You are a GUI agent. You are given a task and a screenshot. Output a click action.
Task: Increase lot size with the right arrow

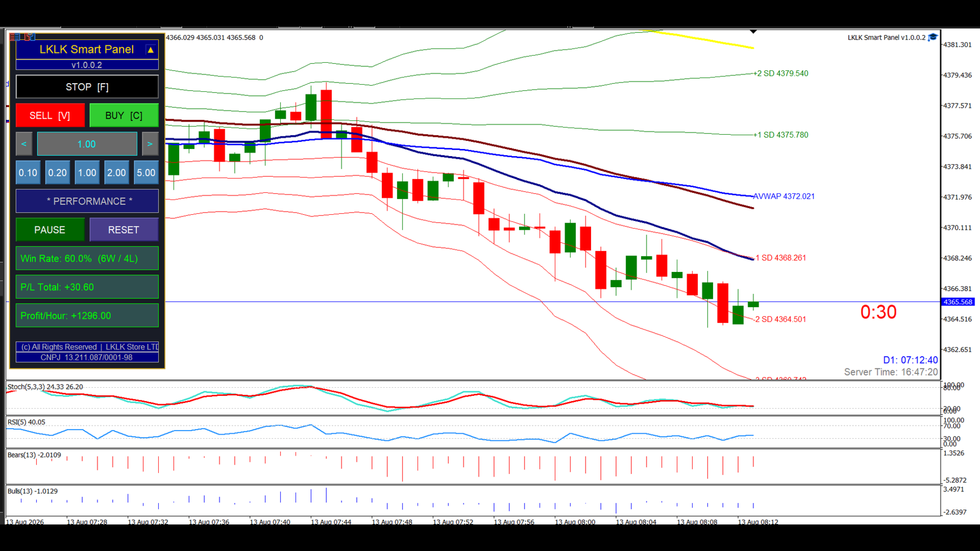[150, 144]
